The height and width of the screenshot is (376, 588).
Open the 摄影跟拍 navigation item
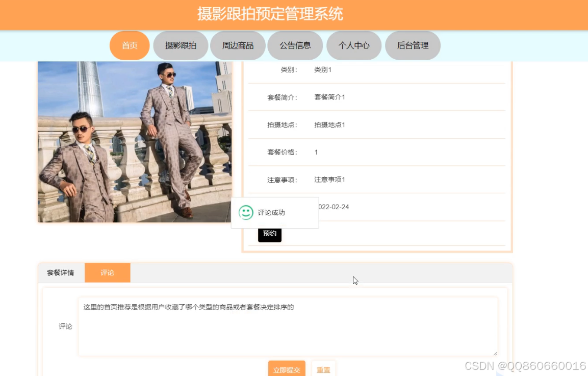(x=180, y=45)
